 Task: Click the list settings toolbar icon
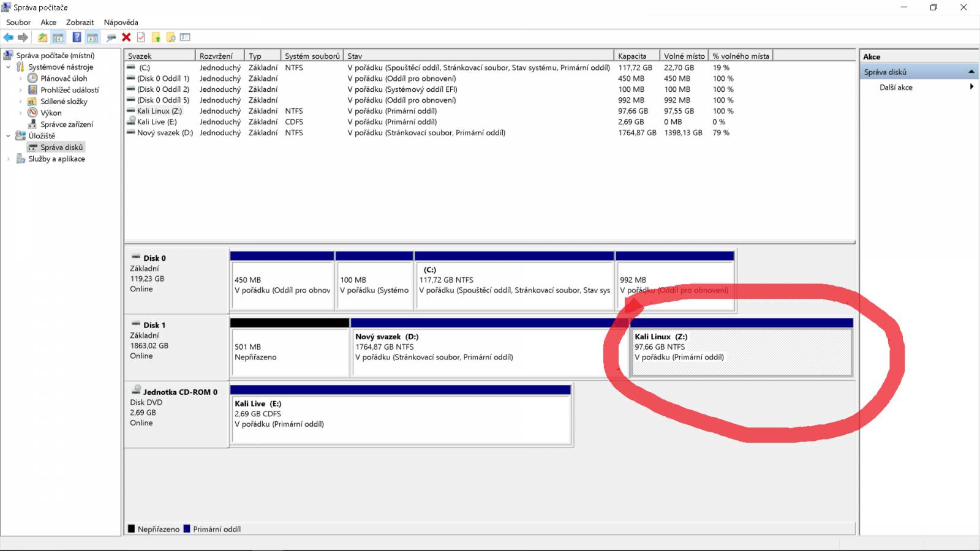pos(186,37)
